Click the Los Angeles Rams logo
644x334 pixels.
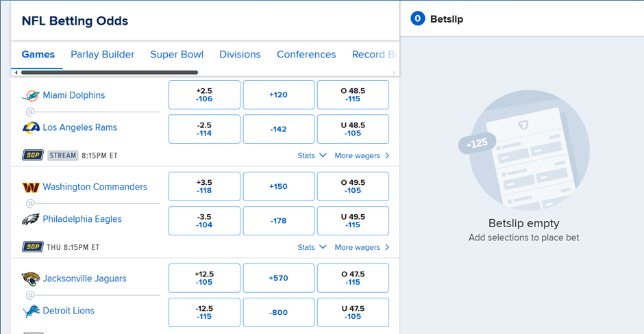(31, 127)
